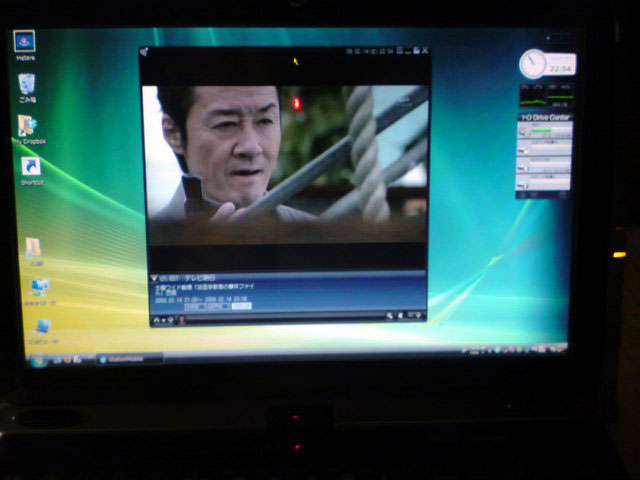
Task: Click the third Quick Launch icon
Action: pos(77,360)
